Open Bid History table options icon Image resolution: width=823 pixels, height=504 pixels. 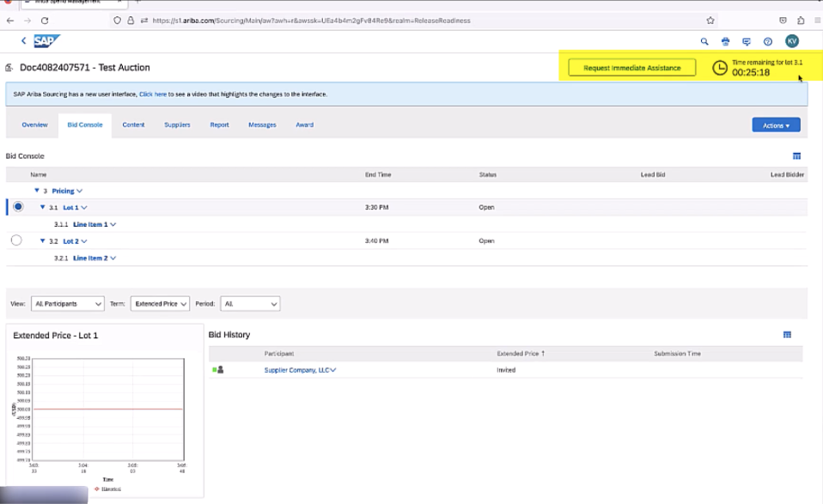pos(787,335)
